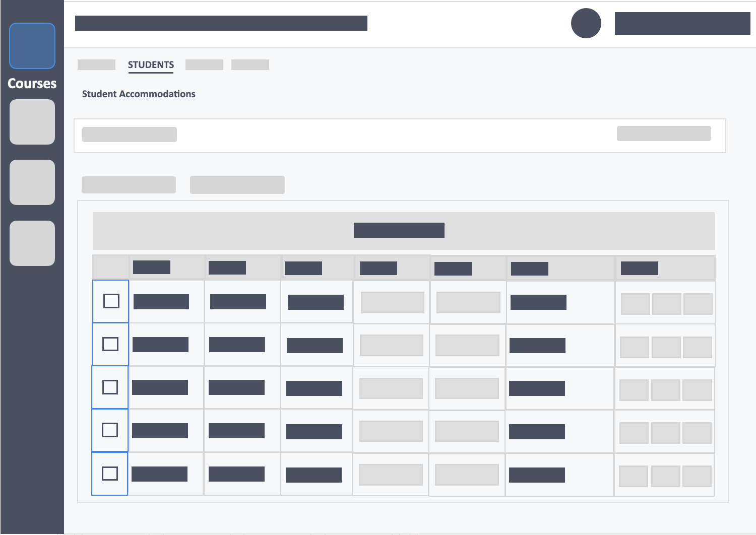Check the checkbox for the first student row
Viewport: 756px width, 535px height.
click(x=110, y=301)
